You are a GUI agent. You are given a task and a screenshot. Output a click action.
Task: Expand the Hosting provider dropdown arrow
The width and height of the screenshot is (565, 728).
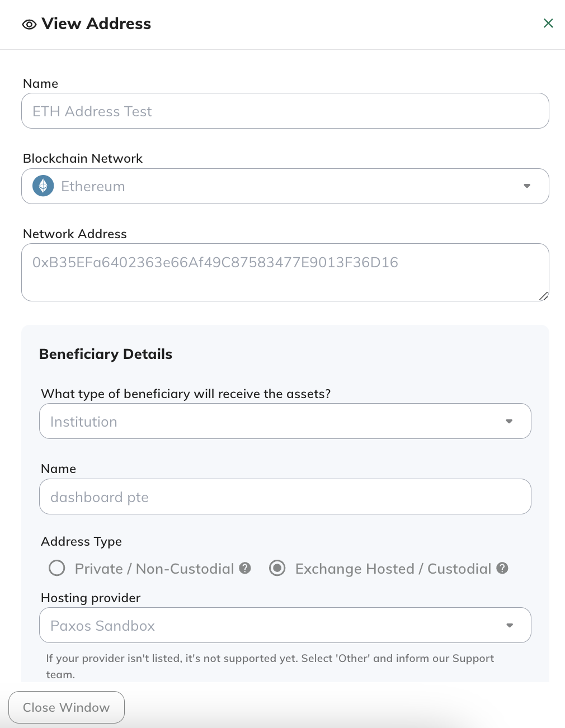coord(510,625)
